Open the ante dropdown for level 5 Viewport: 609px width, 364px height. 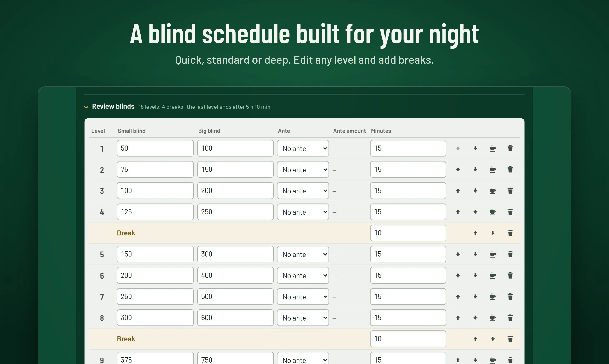click(x=303, y=254)
